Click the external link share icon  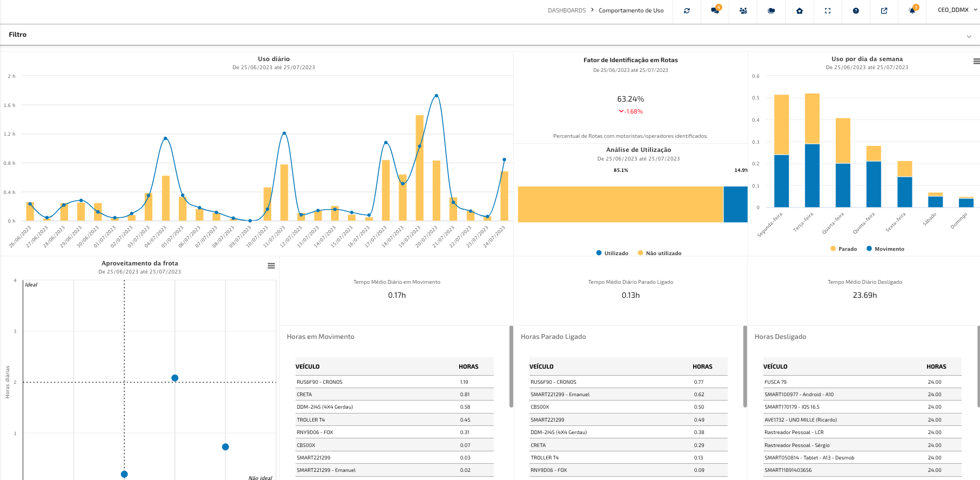point(884,11)
